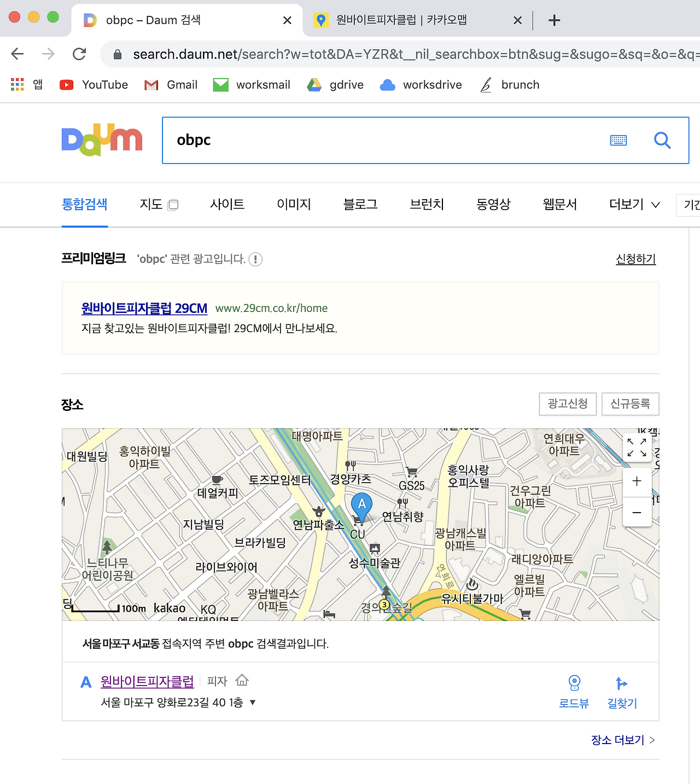The image size is (700, 784).
Task: Click the keyboard icon in the search bar
Action: tap(618, 140)
